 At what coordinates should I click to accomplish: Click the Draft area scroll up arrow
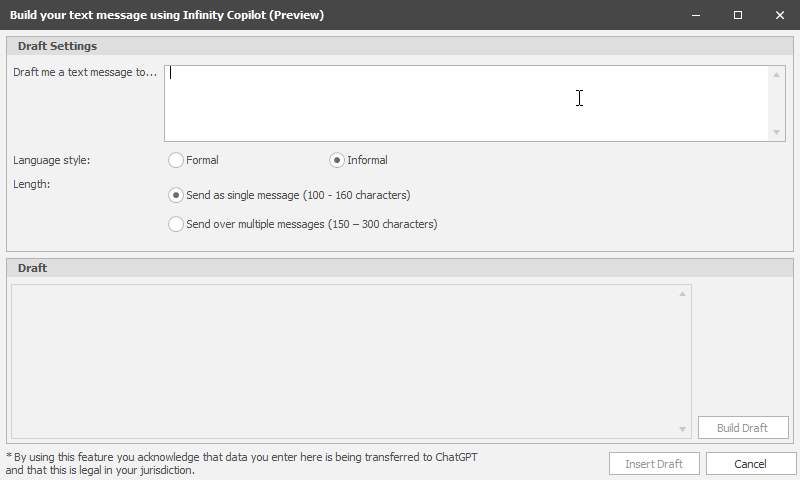tap(683, 294)
